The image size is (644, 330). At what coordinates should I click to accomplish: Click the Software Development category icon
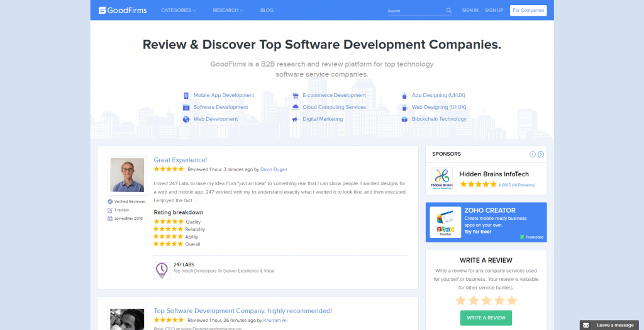coord(186,108)
